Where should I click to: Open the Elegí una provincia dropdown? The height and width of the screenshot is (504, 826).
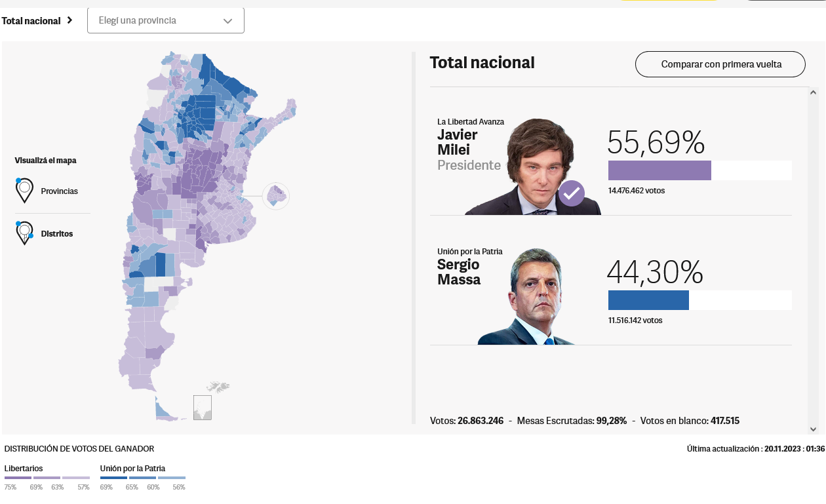(166, 20)
